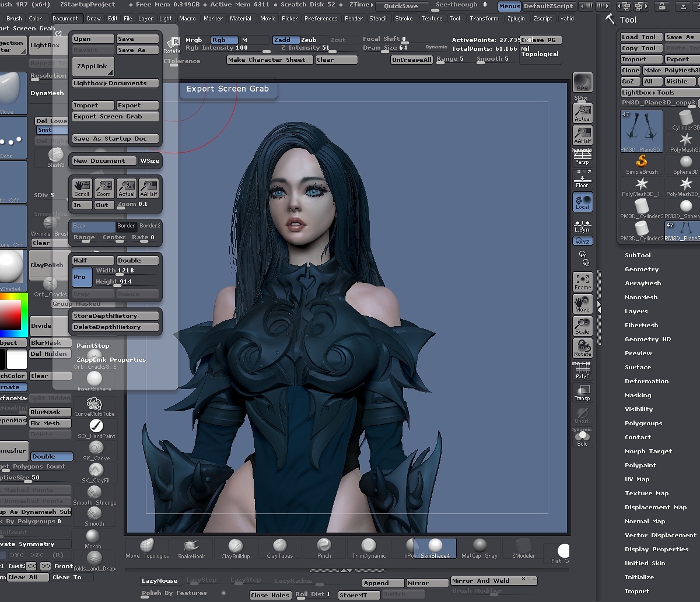Select the SimpleBrush tool thumbnail
Screen dimensions: 700x602
642,164
